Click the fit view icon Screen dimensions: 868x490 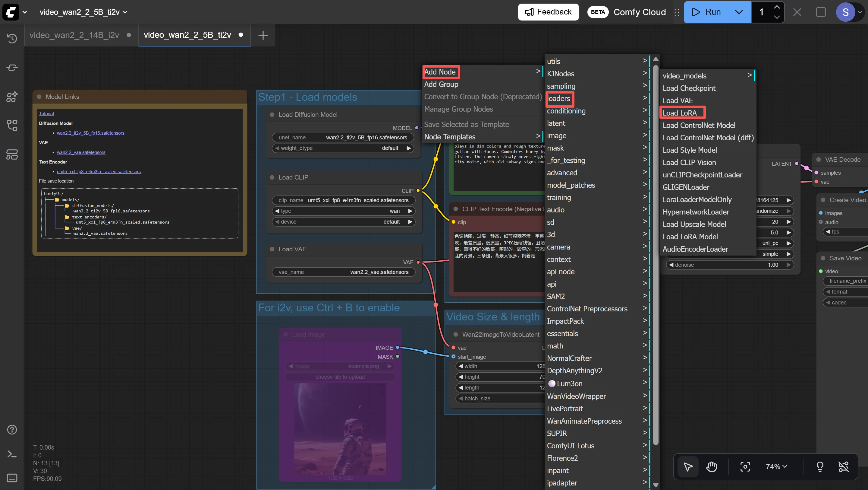point(745,467)
